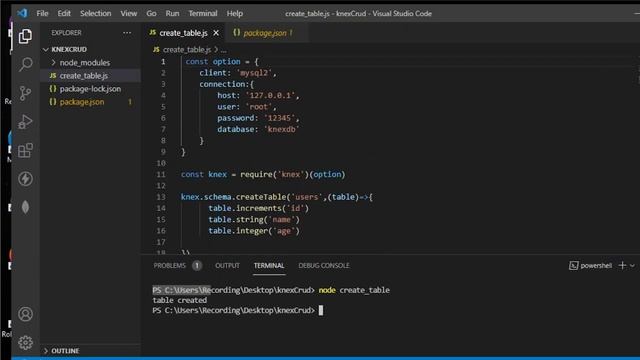Click the terminal input prompt cursor
Viewport: 640px width, 360px height.
tap(321, 311)
